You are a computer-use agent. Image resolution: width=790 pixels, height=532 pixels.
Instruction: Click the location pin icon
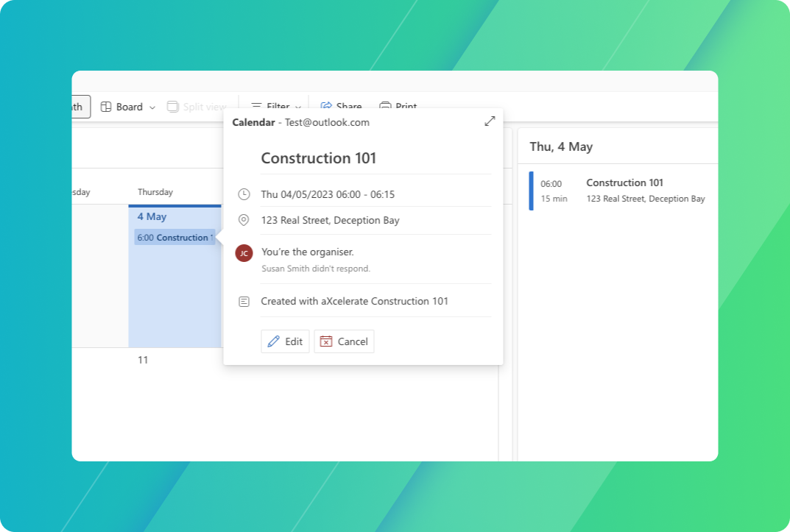point(244,220)
